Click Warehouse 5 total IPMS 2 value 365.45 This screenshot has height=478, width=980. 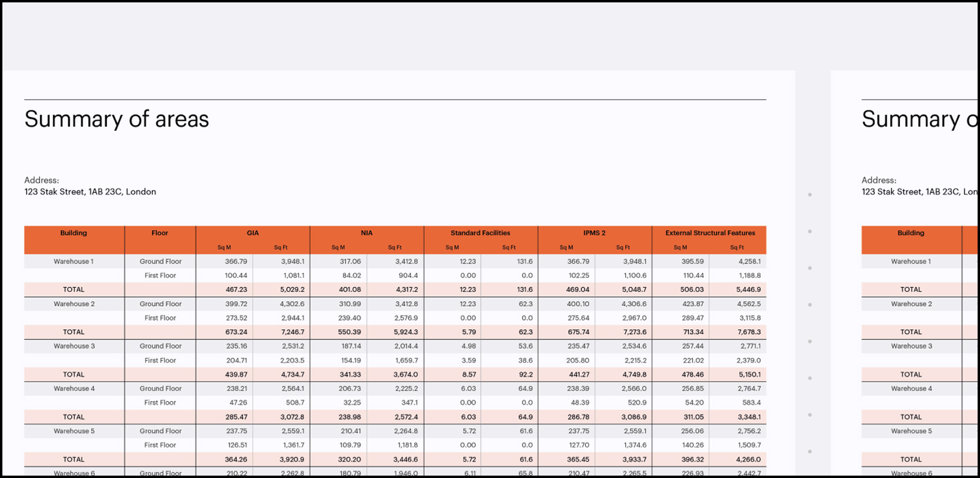point(578,459)
